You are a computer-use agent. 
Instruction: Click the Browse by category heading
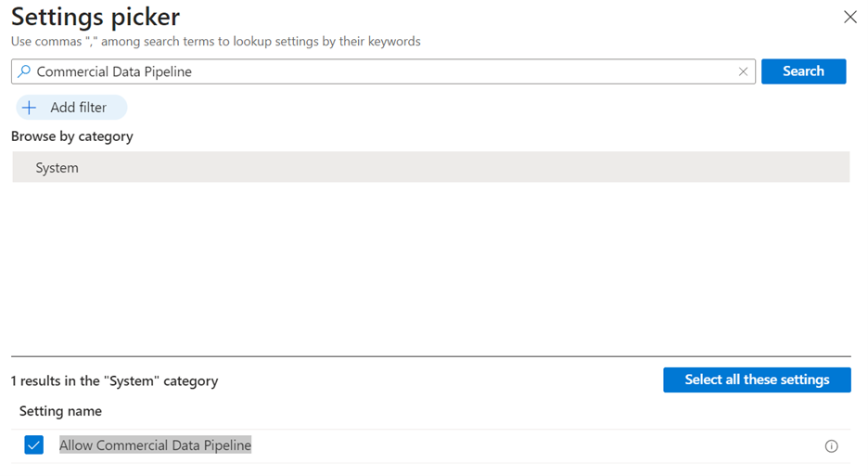coord(72,136)
